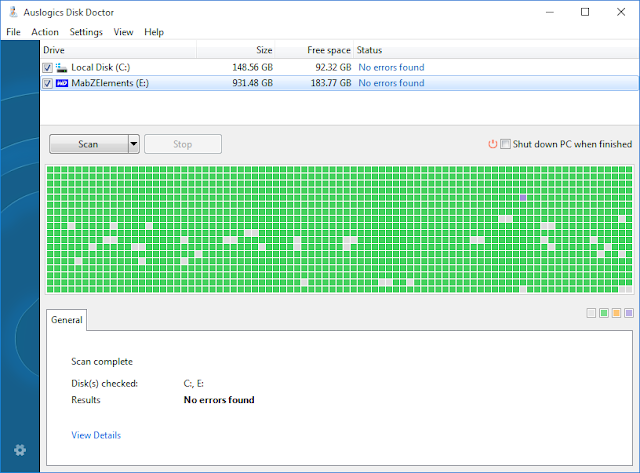Click the C:, E: disks checked value
This screenshot has height=473, width=640.
tap(193, 384)
